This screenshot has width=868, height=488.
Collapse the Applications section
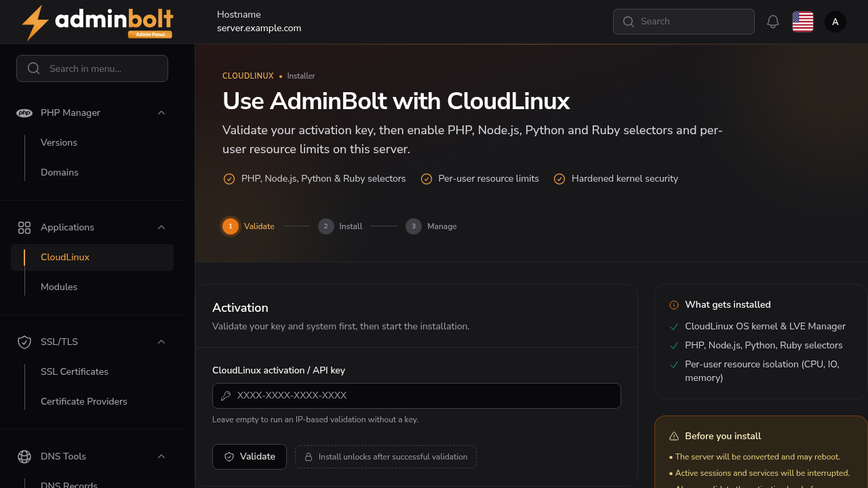pyautogui.click(x=161, y=228)
